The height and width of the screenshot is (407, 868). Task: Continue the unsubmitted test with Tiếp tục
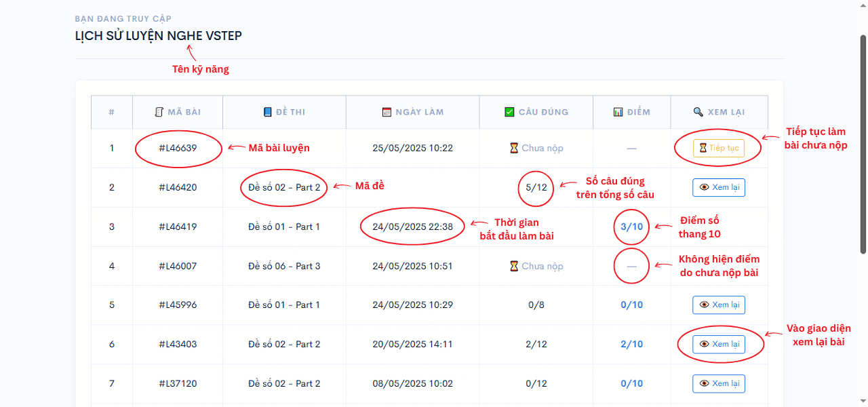(x=719, y=148)
